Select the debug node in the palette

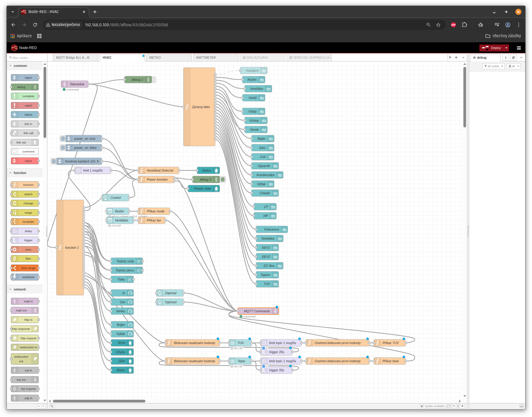click(24, 87)
